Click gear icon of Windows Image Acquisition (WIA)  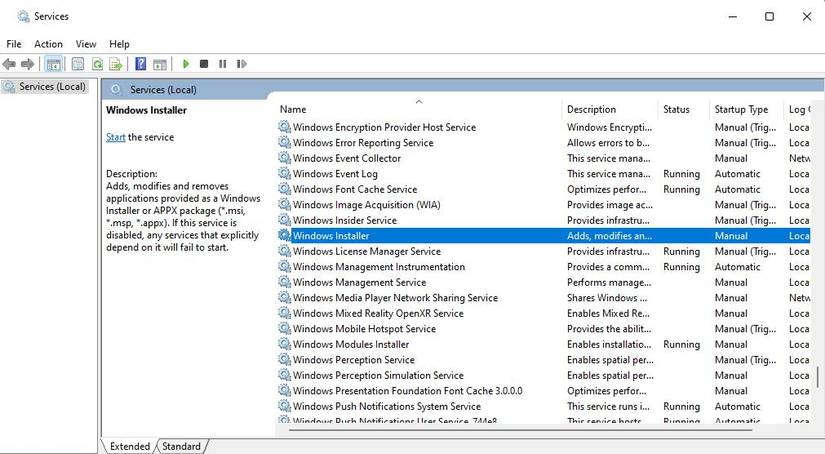pyautogui.click(x=285, y=205)
